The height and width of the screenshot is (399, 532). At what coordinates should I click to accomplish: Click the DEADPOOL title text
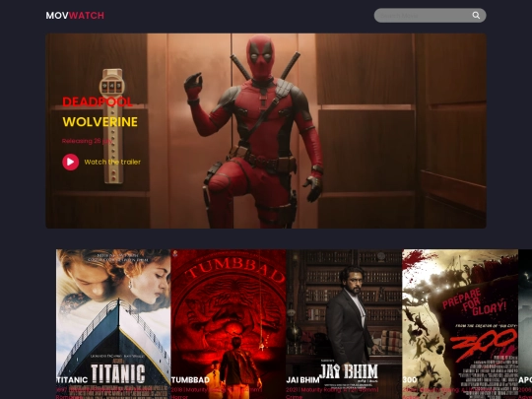pos(97,101)
